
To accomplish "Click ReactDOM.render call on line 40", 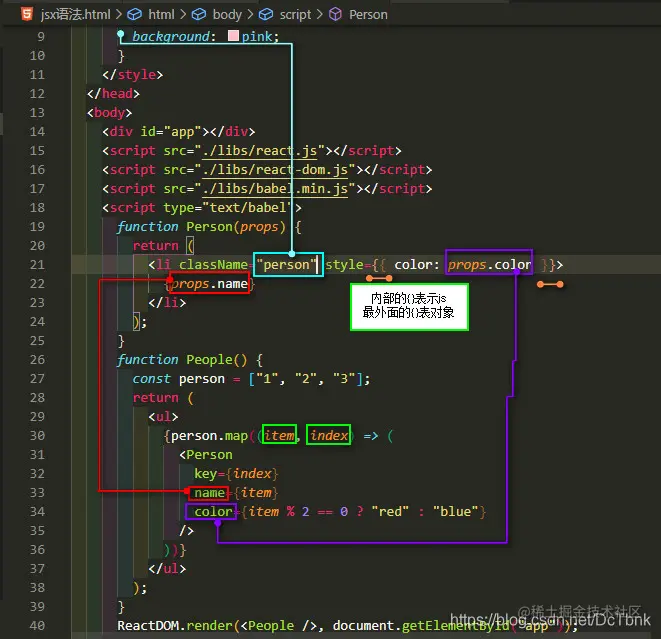I will [175, 626].
